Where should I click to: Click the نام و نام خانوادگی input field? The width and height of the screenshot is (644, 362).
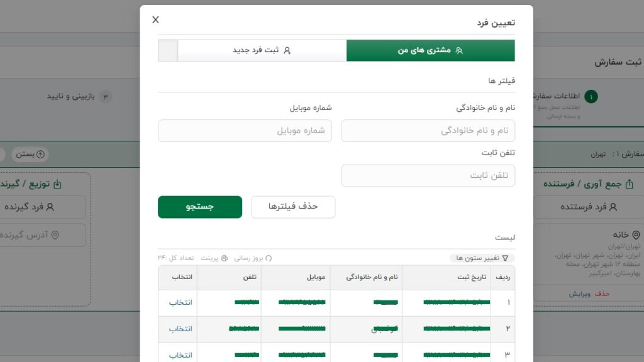(x=428, y=131)
